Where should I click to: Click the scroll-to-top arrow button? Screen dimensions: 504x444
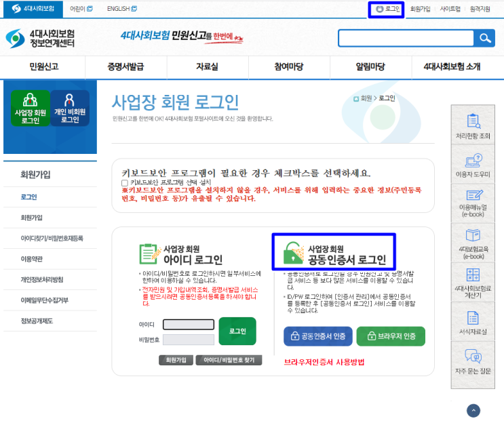point(473,411)
